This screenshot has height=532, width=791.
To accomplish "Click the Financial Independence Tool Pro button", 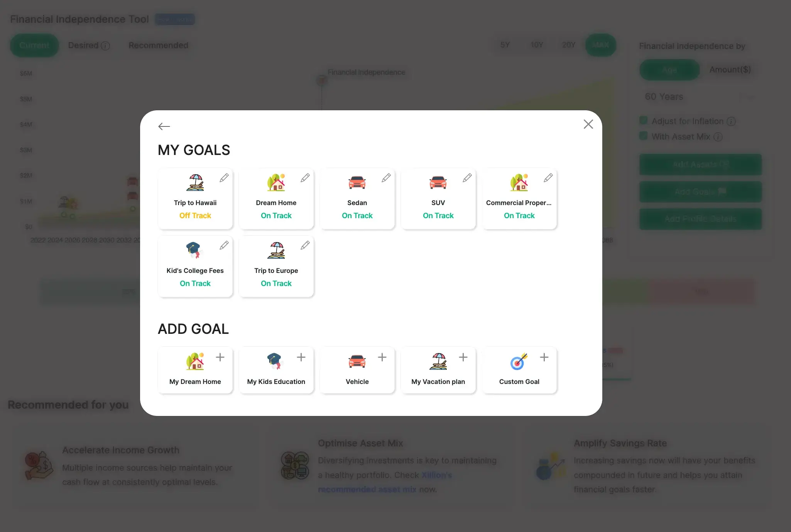I will tap(175, 19).
